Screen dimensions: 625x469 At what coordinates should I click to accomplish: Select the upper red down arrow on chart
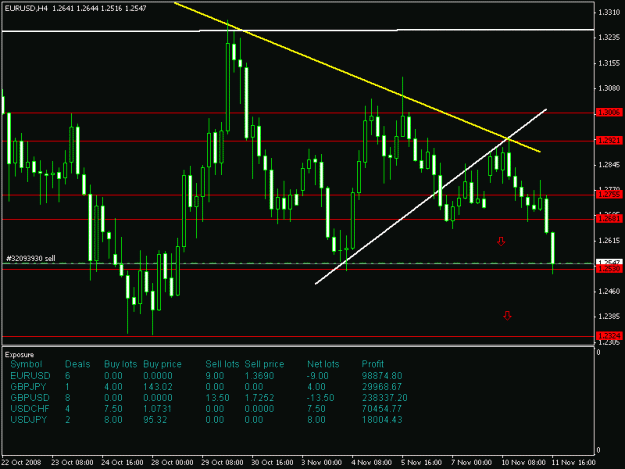click(x=501, y=241)
